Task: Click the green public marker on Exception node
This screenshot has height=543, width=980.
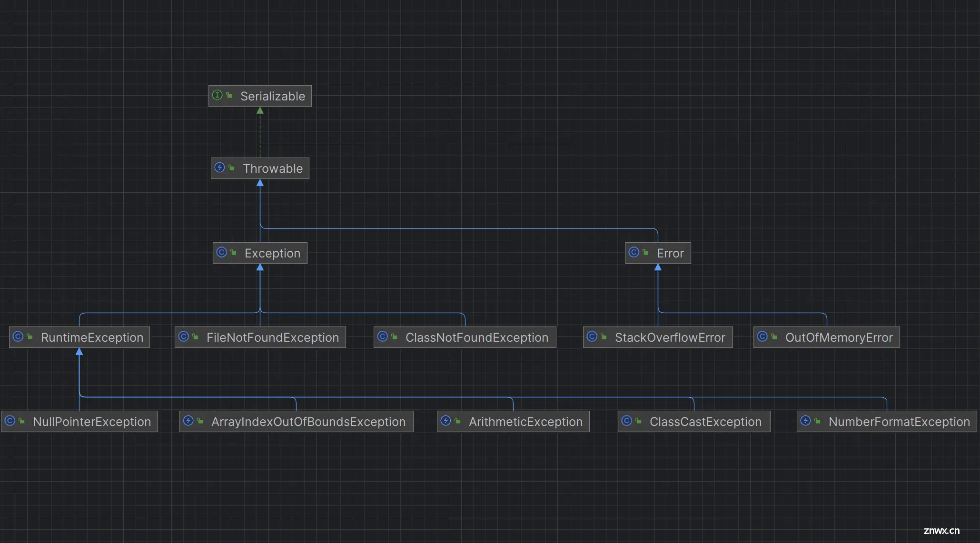Action: click(x=233, y=252)
